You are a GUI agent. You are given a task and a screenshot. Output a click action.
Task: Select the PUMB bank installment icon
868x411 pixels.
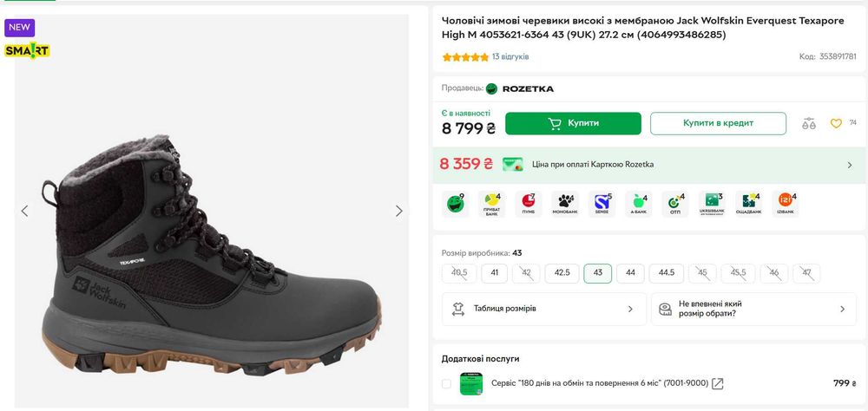pos(527,205)
